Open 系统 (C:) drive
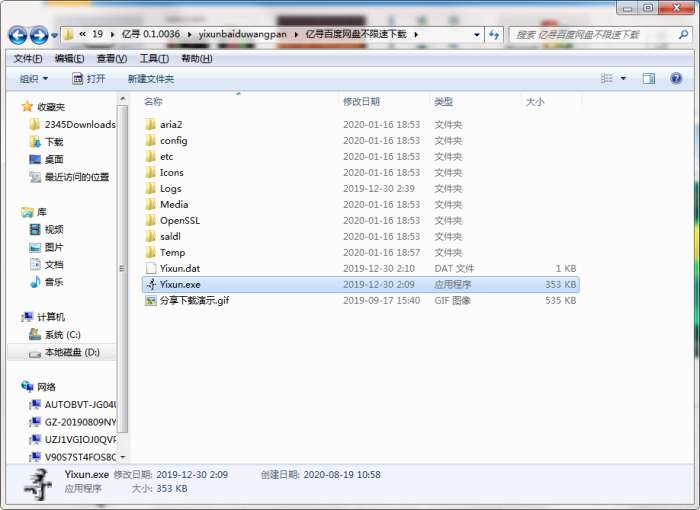Screen dimensions: 700x510 pyautogui.click(x=54, y=334)
